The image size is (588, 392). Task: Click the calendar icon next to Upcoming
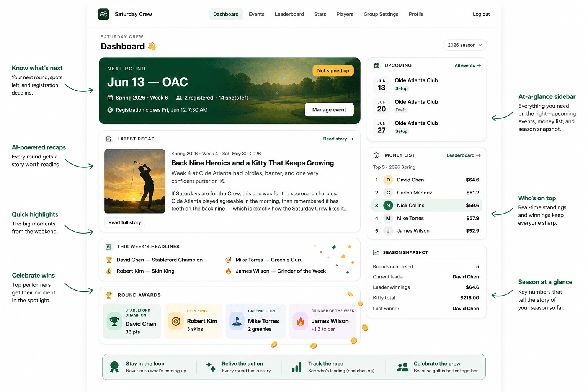click(377, 65)
